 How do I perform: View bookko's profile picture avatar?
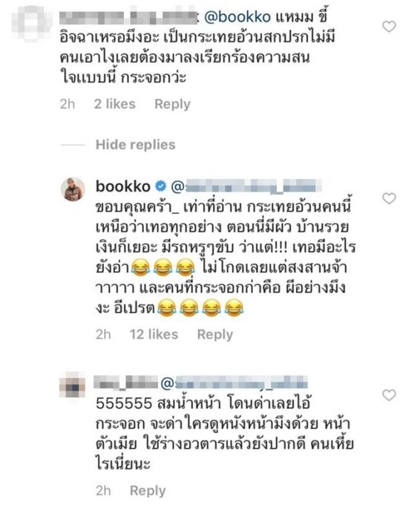(73, 189)
